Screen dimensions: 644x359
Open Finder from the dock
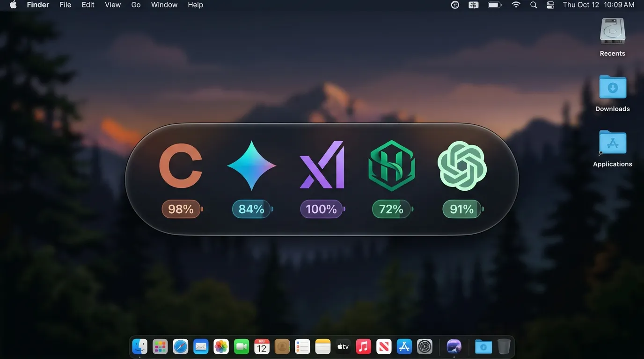139,346
